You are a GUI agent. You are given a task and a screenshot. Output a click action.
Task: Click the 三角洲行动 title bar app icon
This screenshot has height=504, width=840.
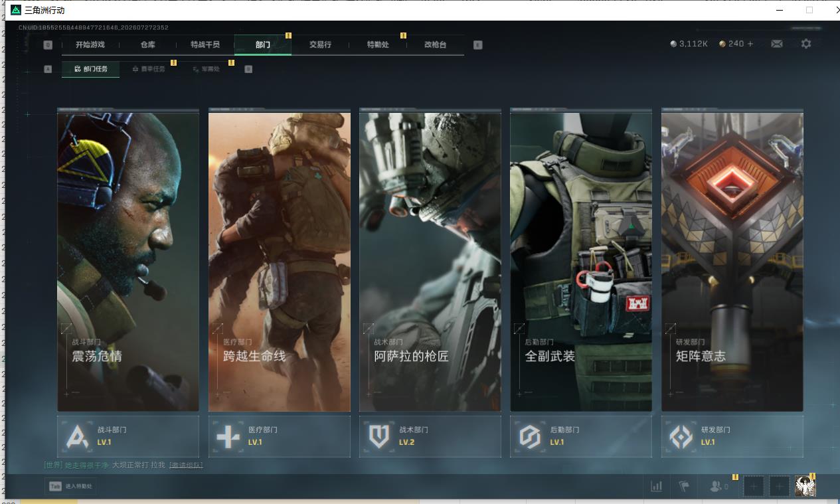click(x=16, y=10)
